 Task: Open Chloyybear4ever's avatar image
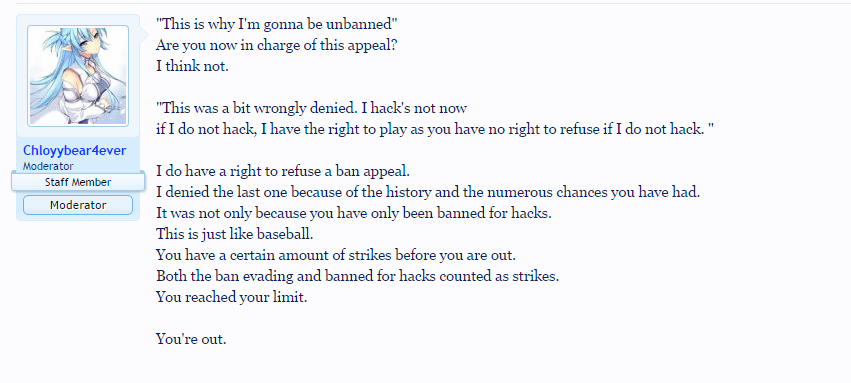[x=78, y=76]
